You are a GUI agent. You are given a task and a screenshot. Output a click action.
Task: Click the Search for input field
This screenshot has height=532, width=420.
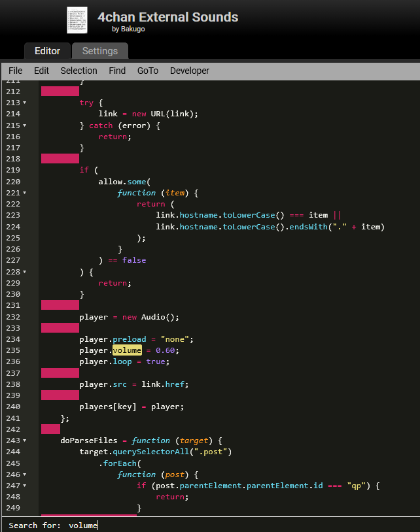[243, 525]
